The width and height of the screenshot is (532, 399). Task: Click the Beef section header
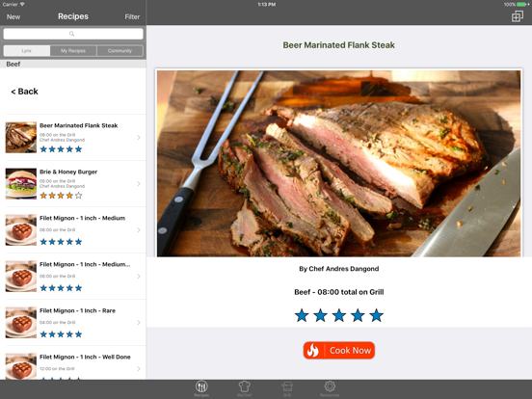point(73,64)
